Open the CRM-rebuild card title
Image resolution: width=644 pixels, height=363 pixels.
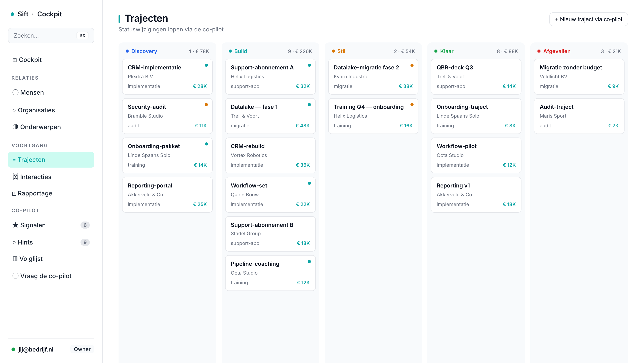pos(247,146)
